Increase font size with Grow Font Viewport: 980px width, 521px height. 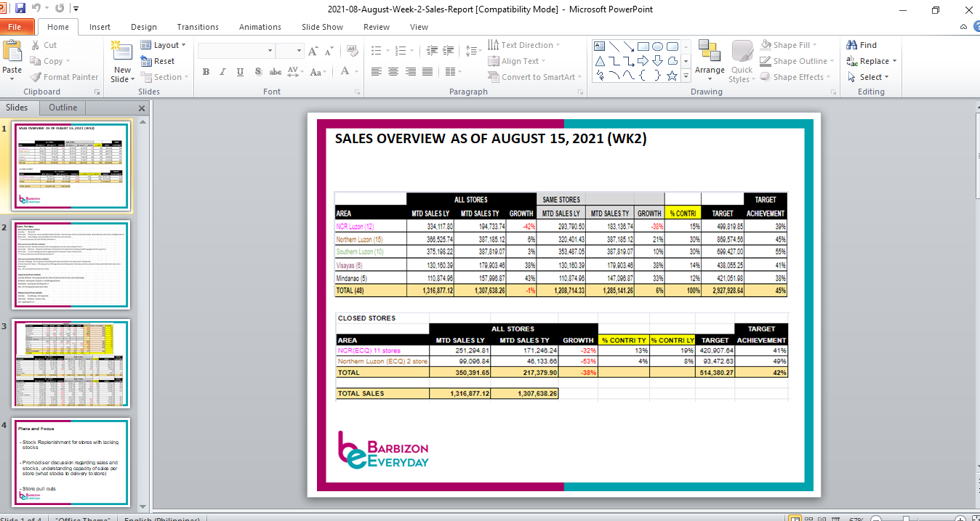313,51
